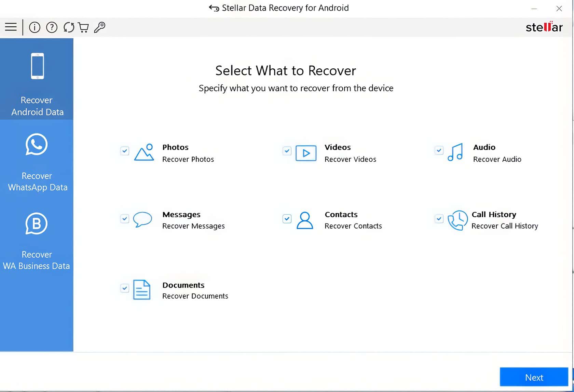Uncheck the Messages checkbox
Image resolution: width=574 pixels, height=392 pixels.
click(x=125, y=218)
